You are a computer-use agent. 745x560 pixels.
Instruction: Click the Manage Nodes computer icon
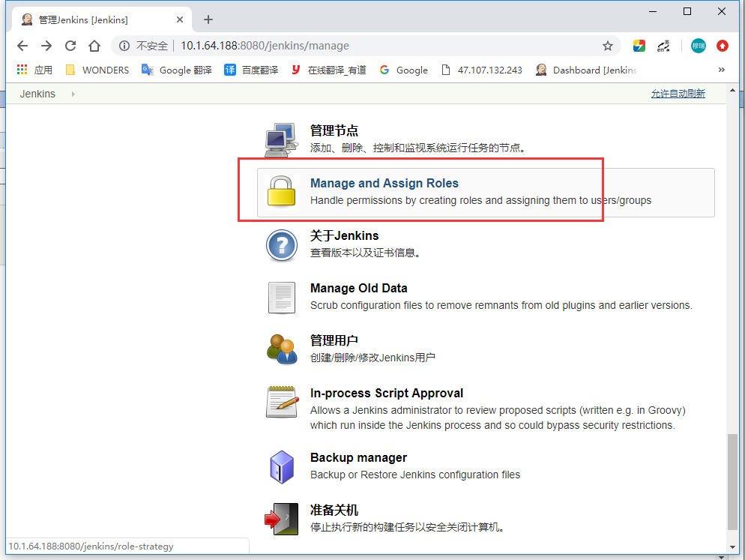[x=281, y=139]
